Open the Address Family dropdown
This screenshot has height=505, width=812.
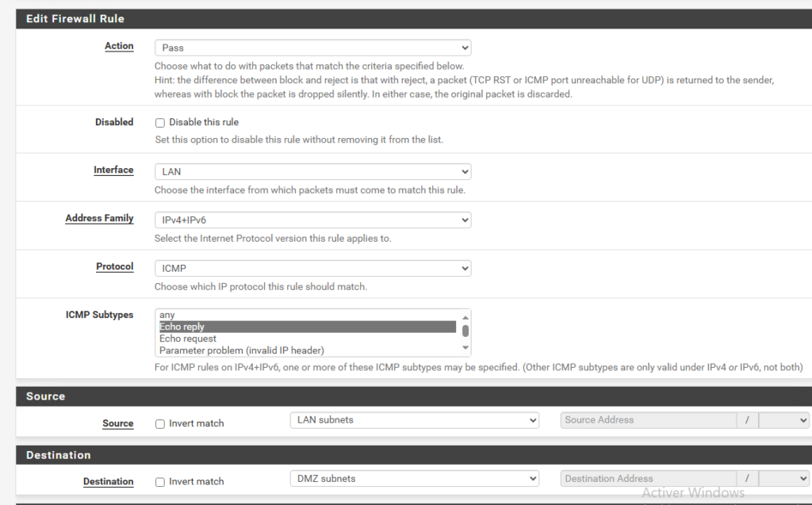[x=312, y=220]
